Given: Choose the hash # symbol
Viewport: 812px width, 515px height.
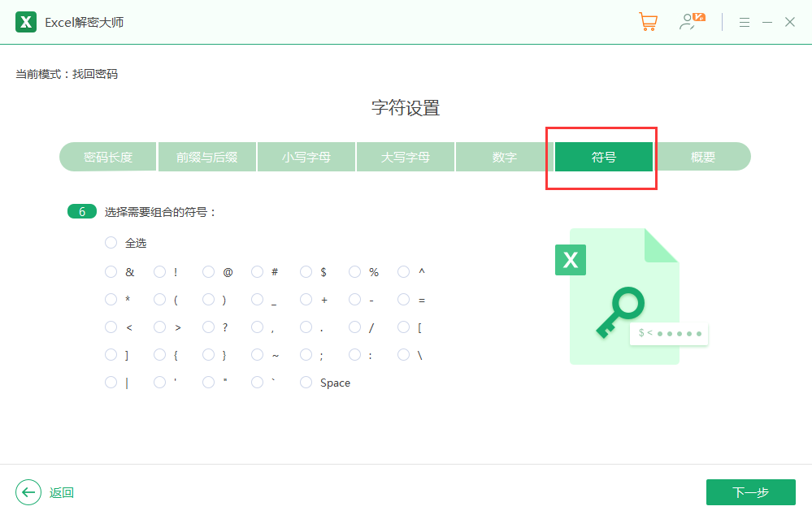Looking at the screenshot, I should coord(258,272).
